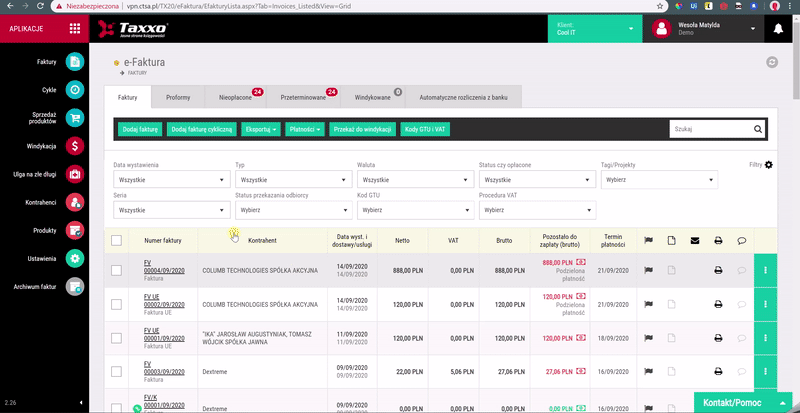Open Kontrahenci icon in sidebar
The width and height of the screenshot is (800, 413).
point(75,202)
